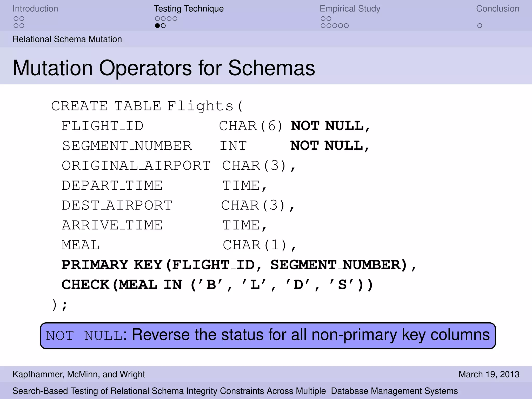
Task: Click first top-row dot under Testing Technique
Action: (x=157, y=19)
